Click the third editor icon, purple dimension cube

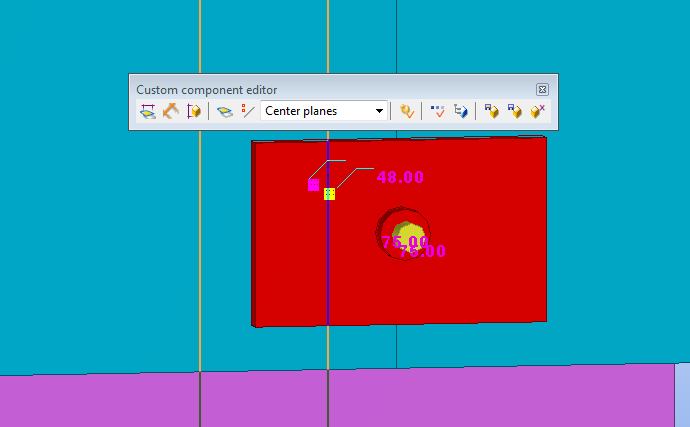point(194,111)
